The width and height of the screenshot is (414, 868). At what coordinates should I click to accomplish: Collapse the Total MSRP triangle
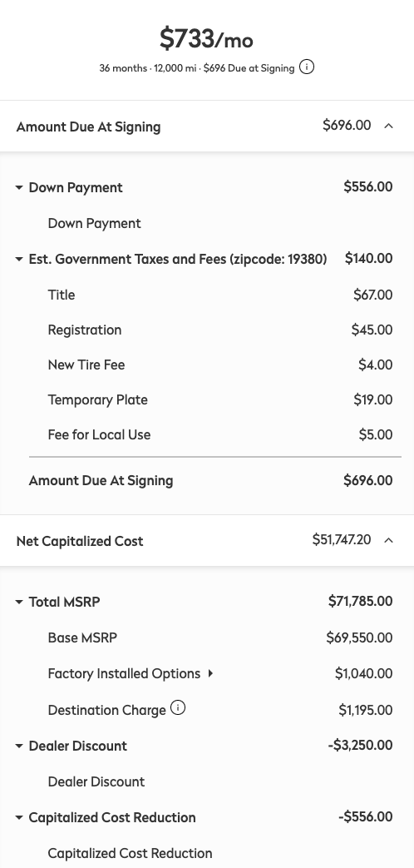tap(19, 602)
